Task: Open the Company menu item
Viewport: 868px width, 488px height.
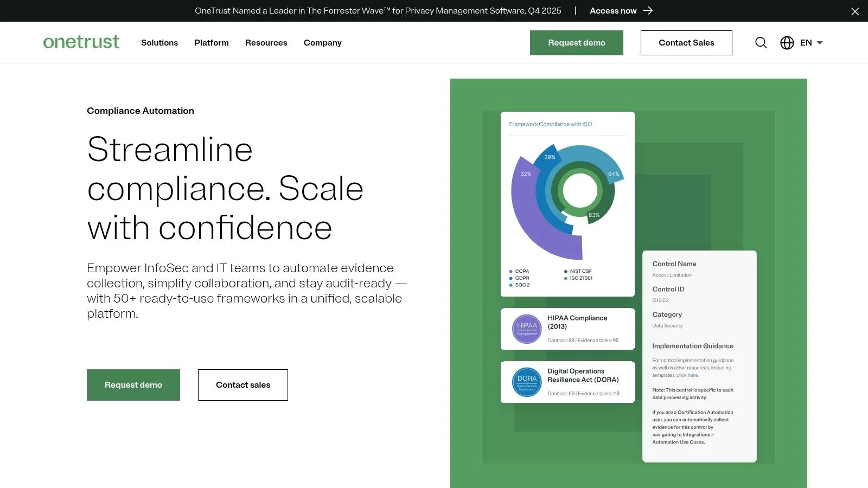Action: [x=322, y=43]
